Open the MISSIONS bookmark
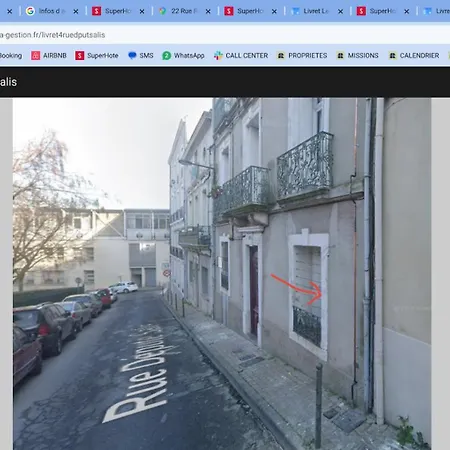450x450 pixels. (357, 55)
